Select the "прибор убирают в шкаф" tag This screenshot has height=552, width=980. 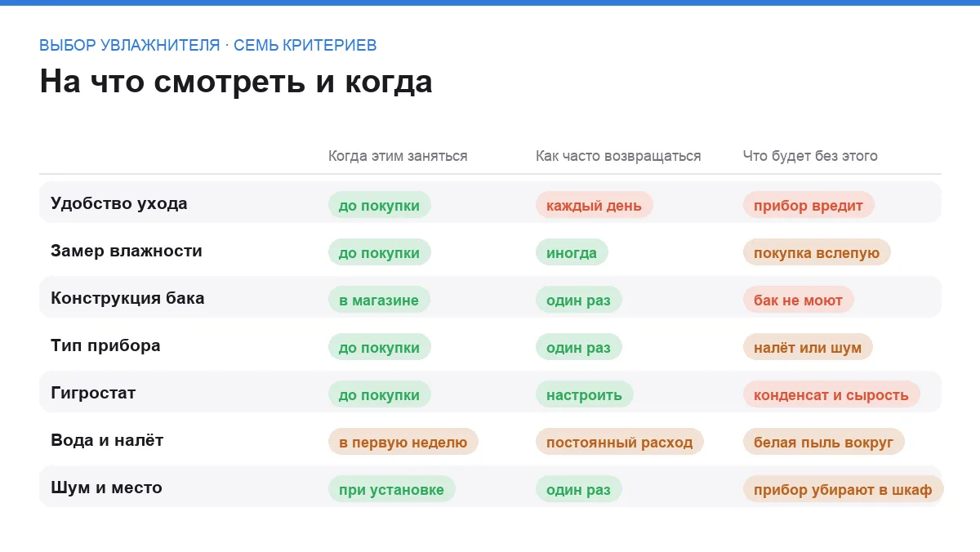click(843, 489)
